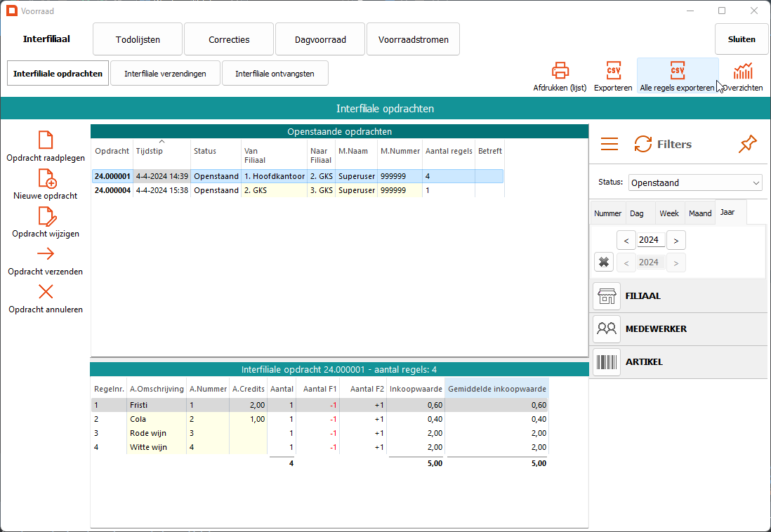The image size is (771, 532).
Task: Refresh the filters using the circular arrows
Action: [642, 144]
